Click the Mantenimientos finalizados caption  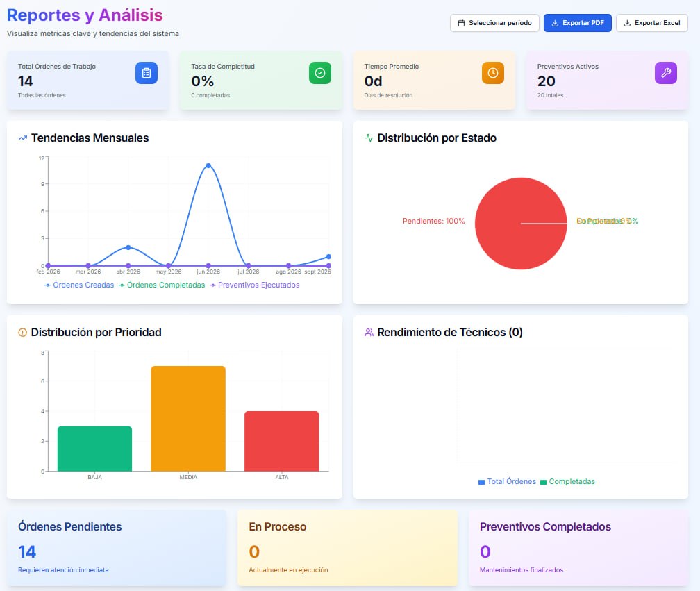point(522,570)
